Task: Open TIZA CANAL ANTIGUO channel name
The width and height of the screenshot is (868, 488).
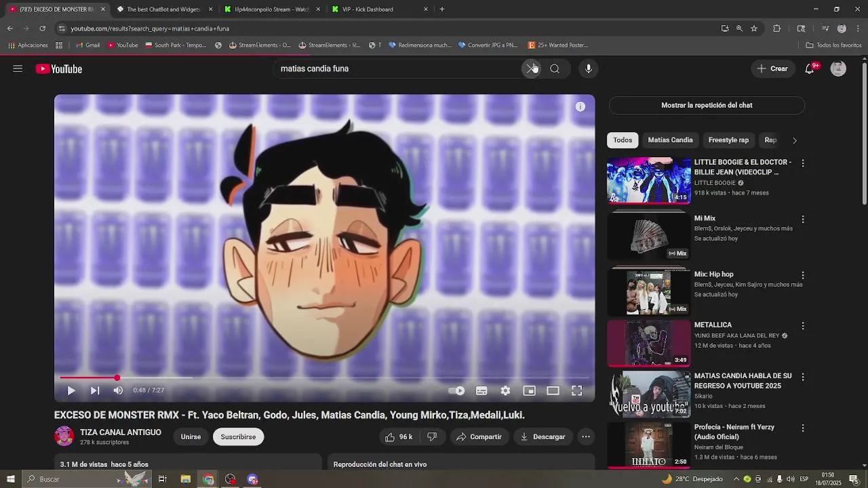Action: pos(121,432)
